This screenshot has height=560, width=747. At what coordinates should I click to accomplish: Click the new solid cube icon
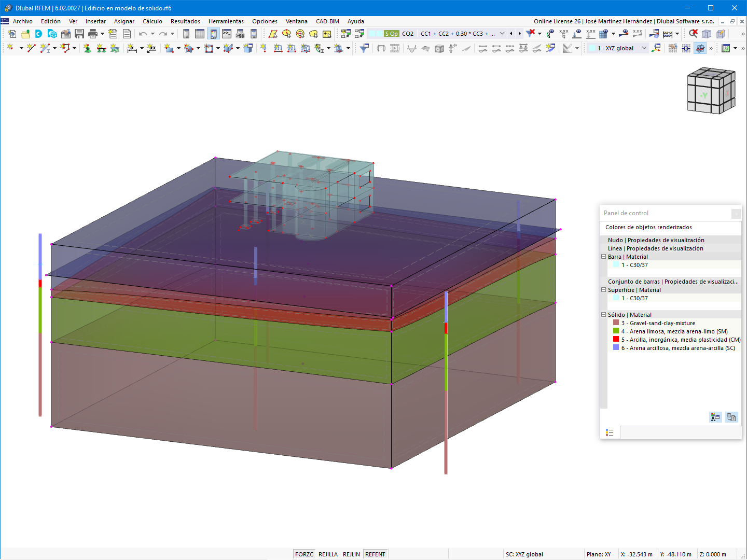[248, 48]
